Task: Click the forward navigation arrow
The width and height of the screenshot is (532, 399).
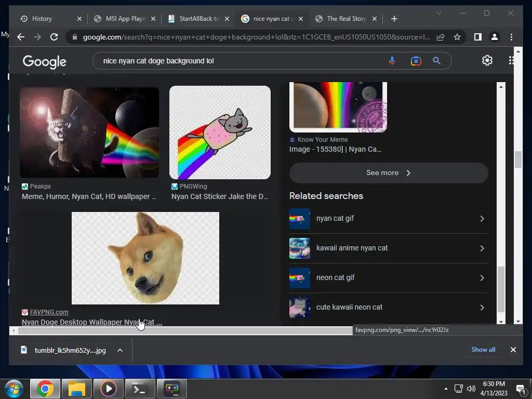Action: click(37, 37)
